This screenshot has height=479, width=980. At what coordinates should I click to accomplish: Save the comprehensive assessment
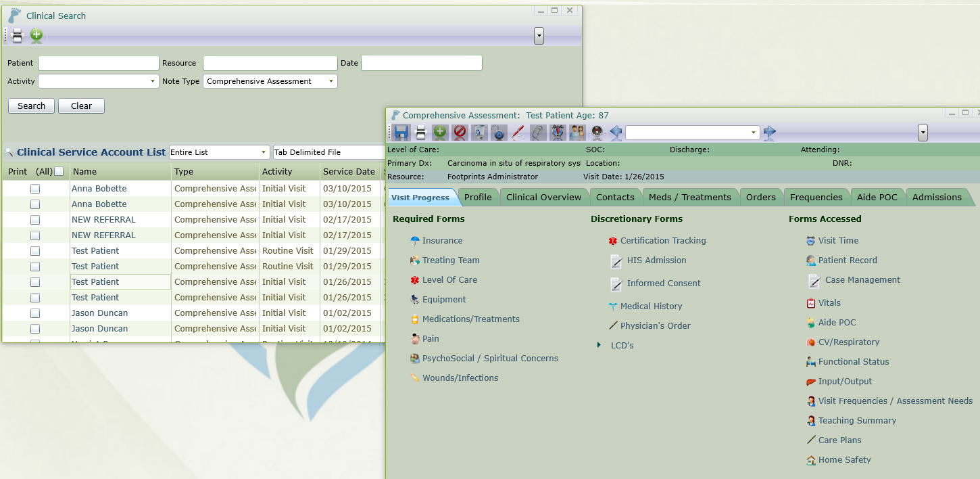pyautogui.click(x=400, y=133)
